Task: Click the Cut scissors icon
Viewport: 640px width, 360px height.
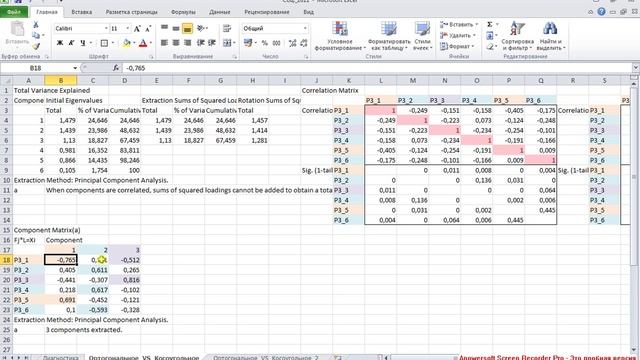Action: point(36,25)
